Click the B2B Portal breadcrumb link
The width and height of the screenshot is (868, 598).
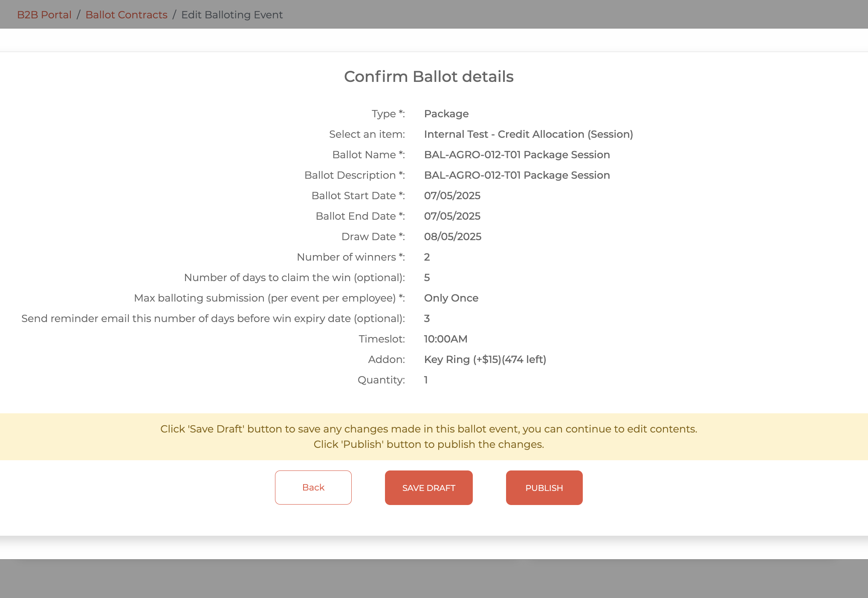[x=44, y=15]
